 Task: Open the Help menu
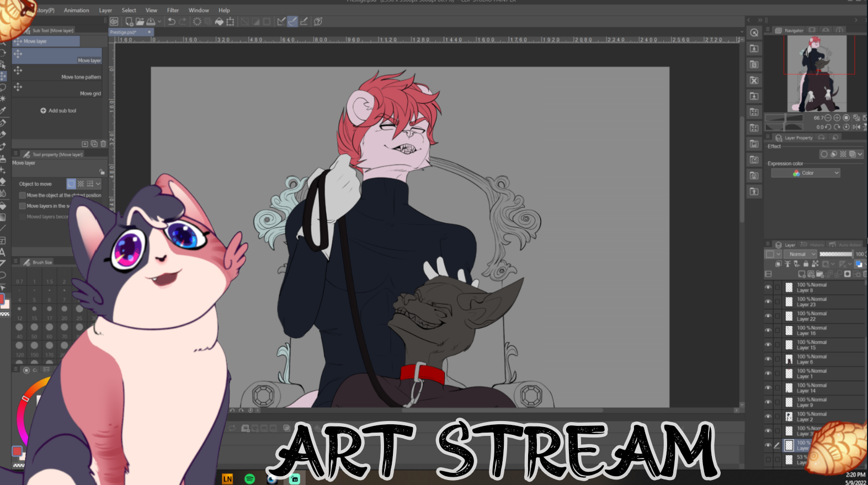(224, 10)
